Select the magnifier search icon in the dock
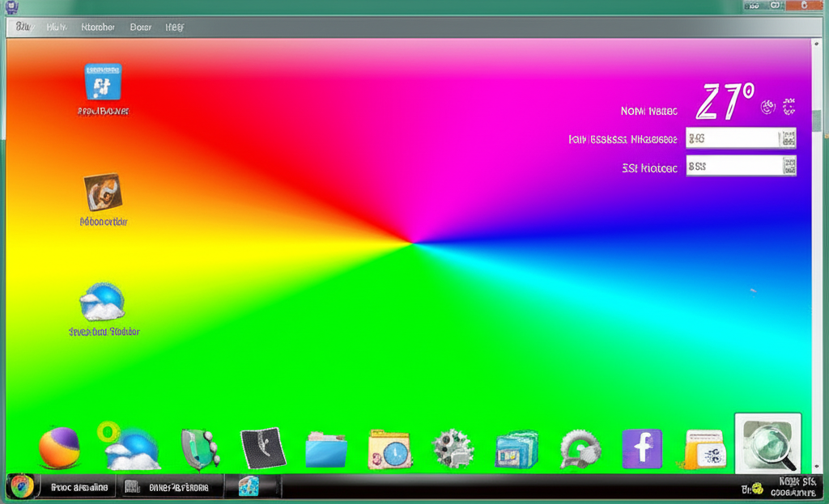829x504 pixels. coord(767,446)
